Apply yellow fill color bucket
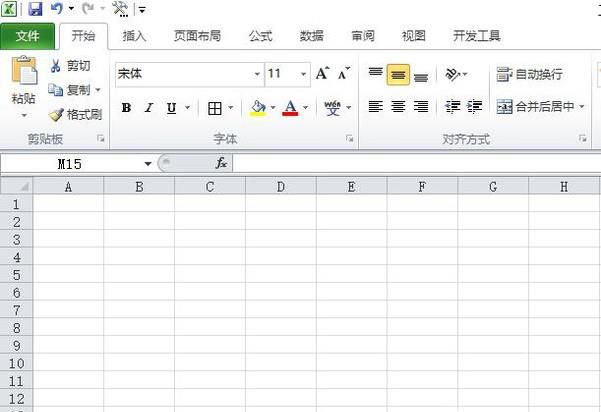601x412 pixels. tap(258, 108)
